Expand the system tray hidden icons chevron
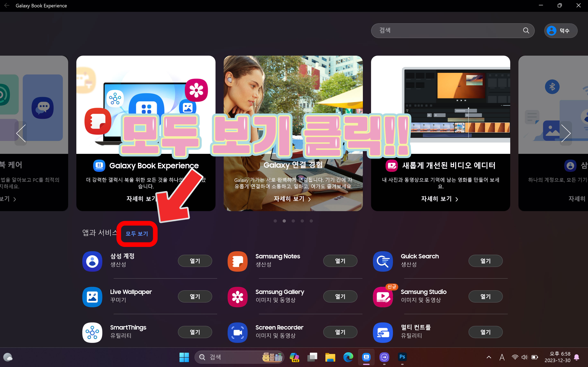Image resolution: width=588 pixels, height=367 pixels. 489,357
